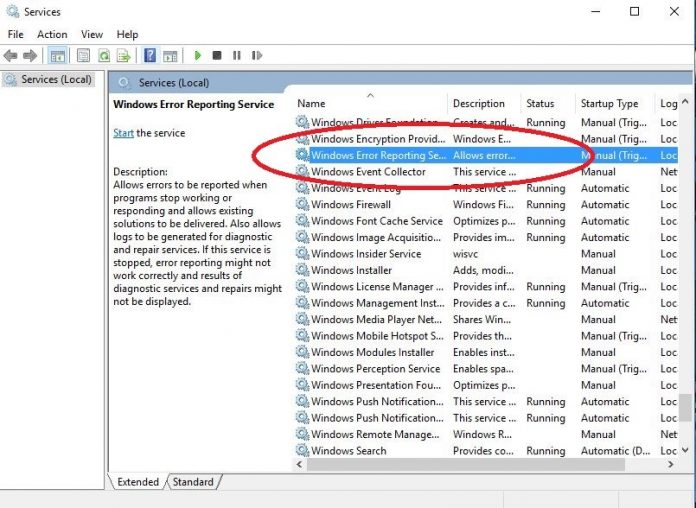Select the Windows Modules Installer name

pos(372,353)
